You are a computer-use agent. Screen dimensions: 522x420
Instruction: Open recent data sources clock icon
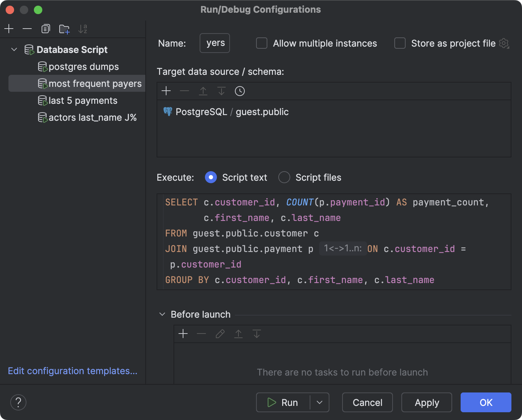pyautogui.click(x=240, y=91)
